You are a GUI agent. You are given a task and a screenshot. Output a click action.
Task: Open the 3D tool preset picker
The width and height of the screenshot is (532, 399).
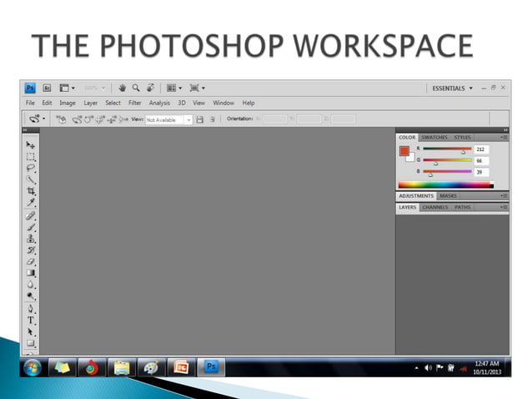click(37, 119)
